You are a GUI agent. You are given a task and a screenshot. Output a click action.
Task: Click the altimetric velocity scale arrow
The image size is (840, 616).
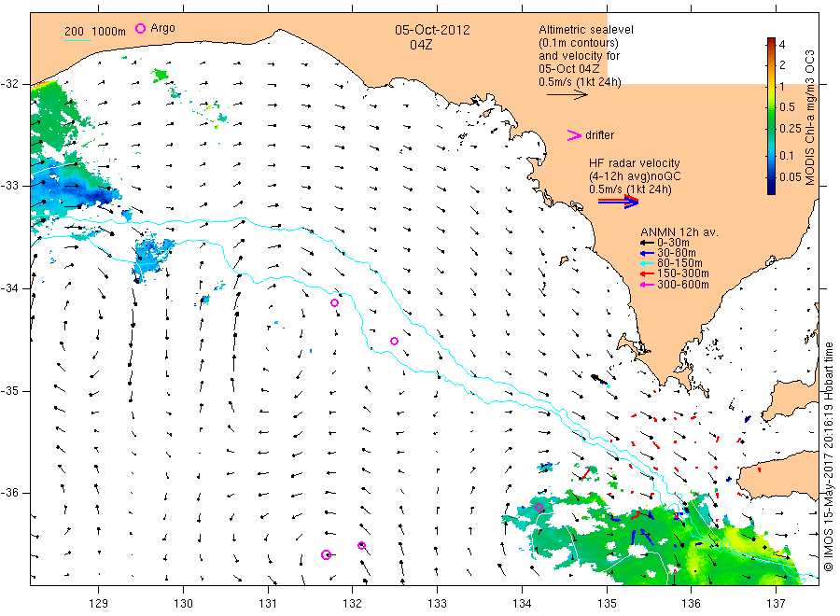[567, 95]
